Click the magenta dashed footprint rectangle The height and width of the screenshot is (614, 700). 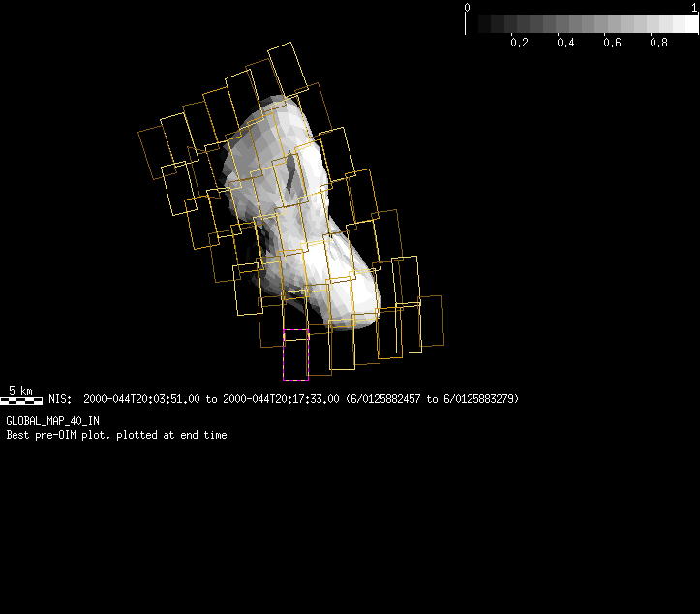295,354
